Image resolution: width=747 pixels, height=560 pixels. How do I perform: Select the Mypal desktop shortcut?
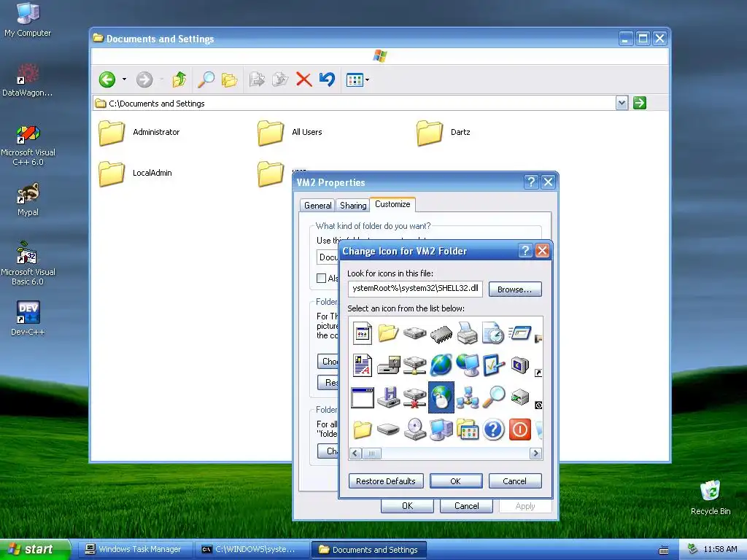tap(28, 199)
